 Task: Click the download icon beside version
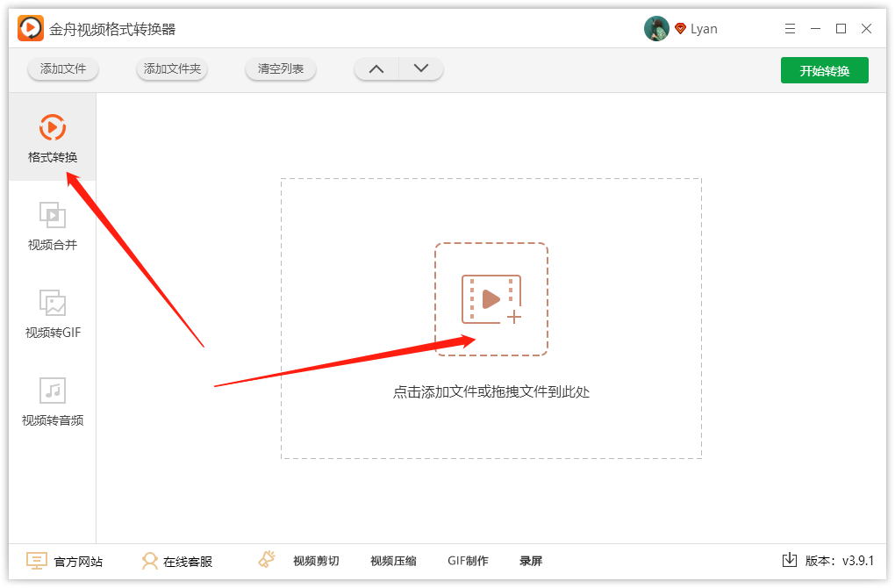coord(790,560)
